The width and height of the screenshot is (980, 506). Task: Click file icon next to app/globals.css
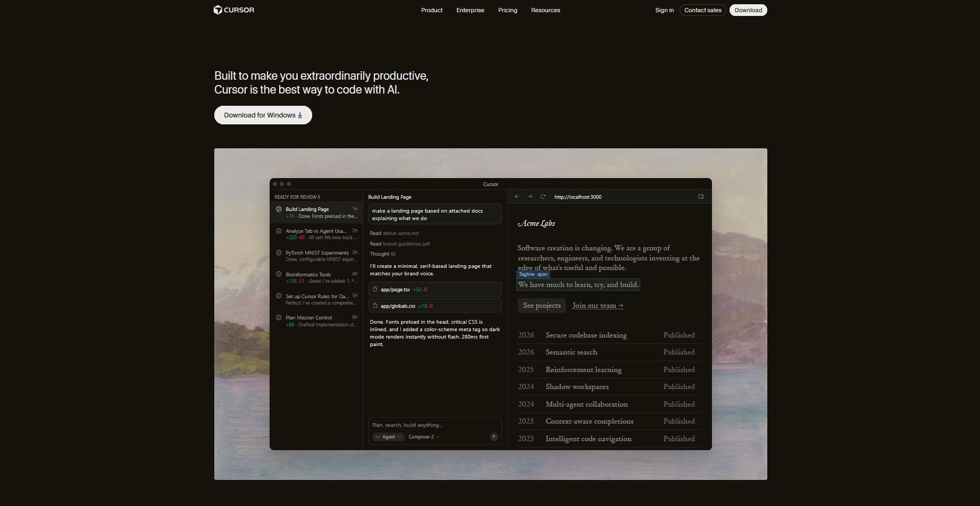tap(375, 306)
